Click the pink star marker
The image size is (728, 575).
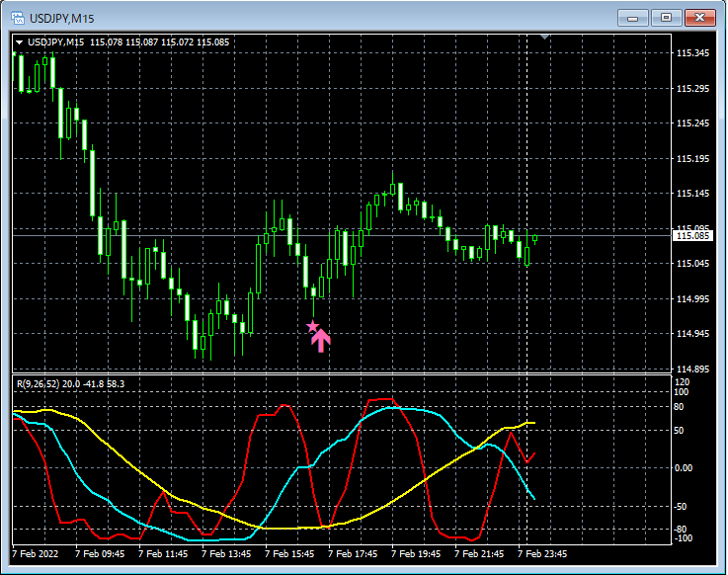tap(313, 326)
